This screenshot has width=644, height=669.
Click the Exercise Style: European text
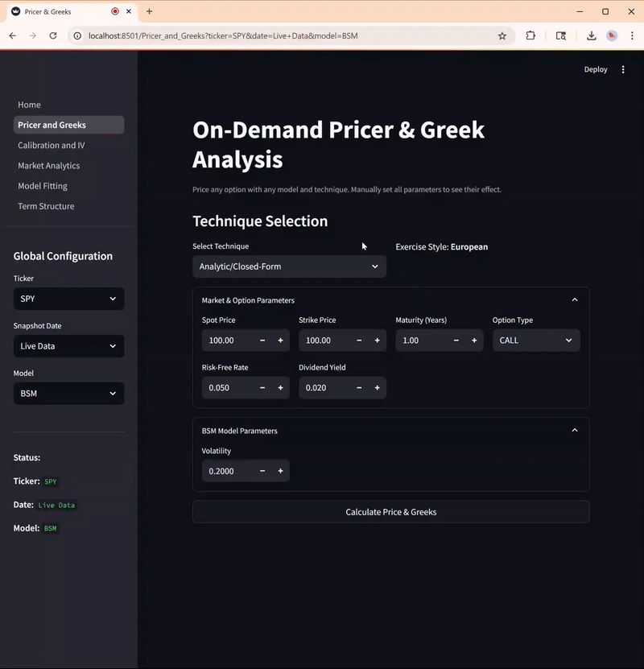(441, 247)
